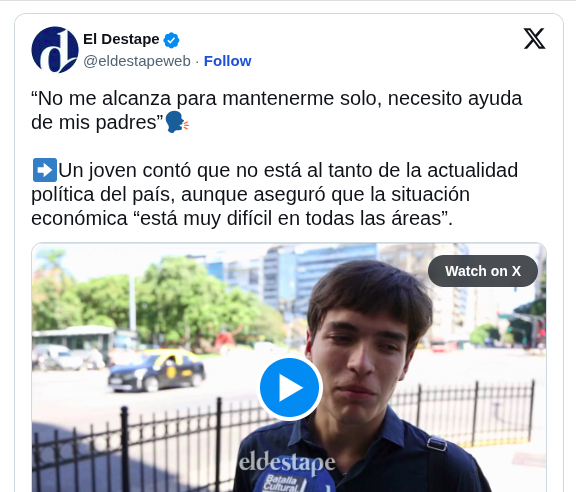Play the embedded video
This screenshot has height=492, width=576.
(289, 388)
